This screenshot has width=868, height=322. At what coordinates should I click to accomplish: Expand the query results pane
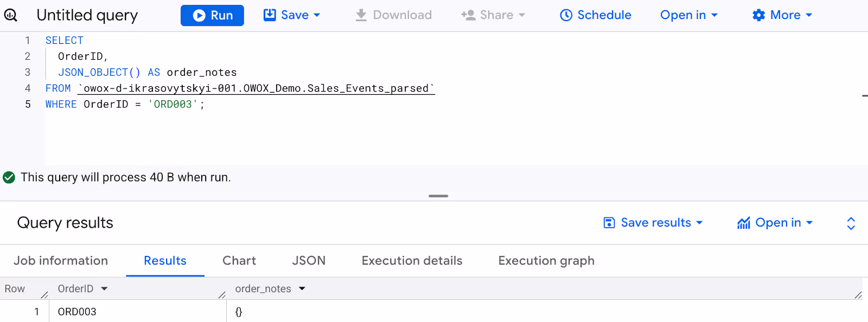coord(851,223)
